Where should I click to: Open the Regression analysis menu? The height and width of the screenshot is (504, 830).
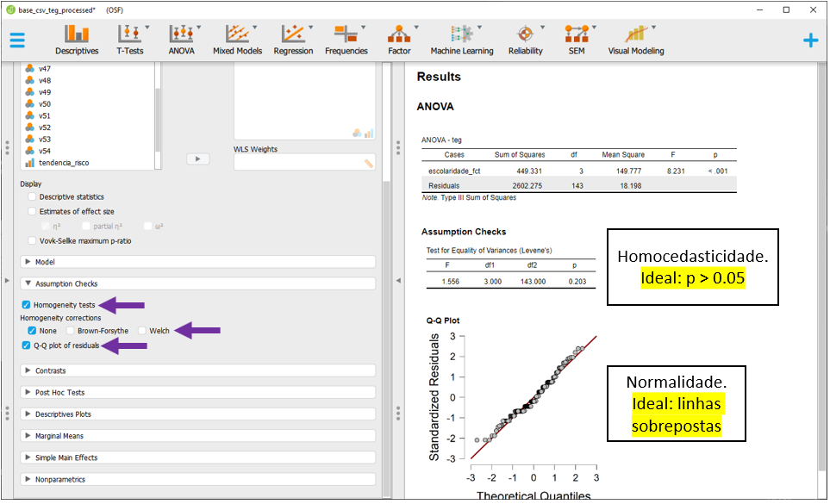293,40
